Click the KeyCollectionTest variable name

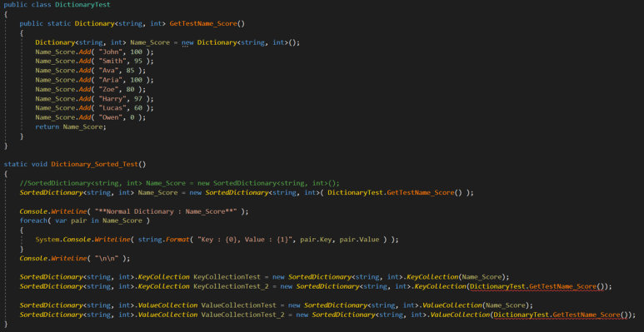click(227, 276)
